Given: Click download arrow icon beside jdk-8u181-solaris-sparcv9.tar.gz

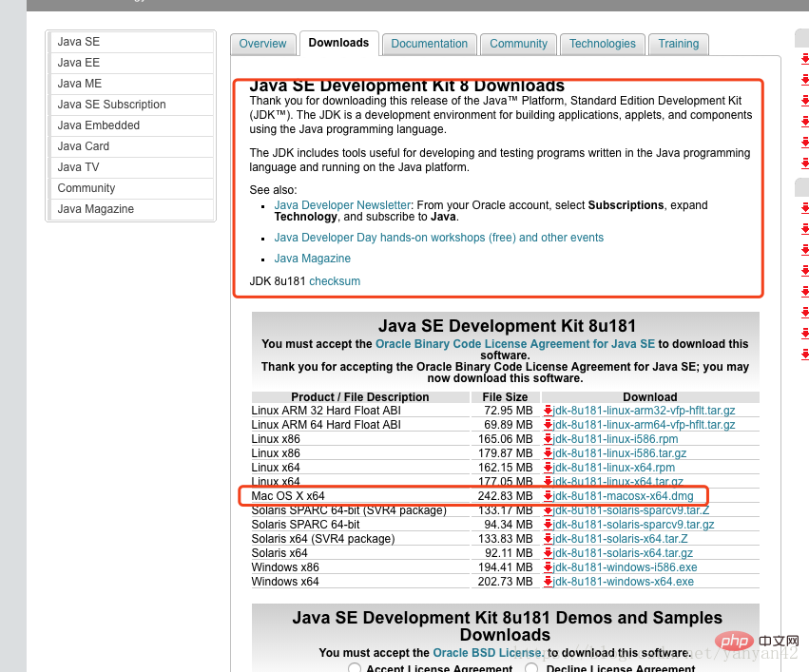Looking at the screenshot, I should pyautogui.click(x=548, y=525).
